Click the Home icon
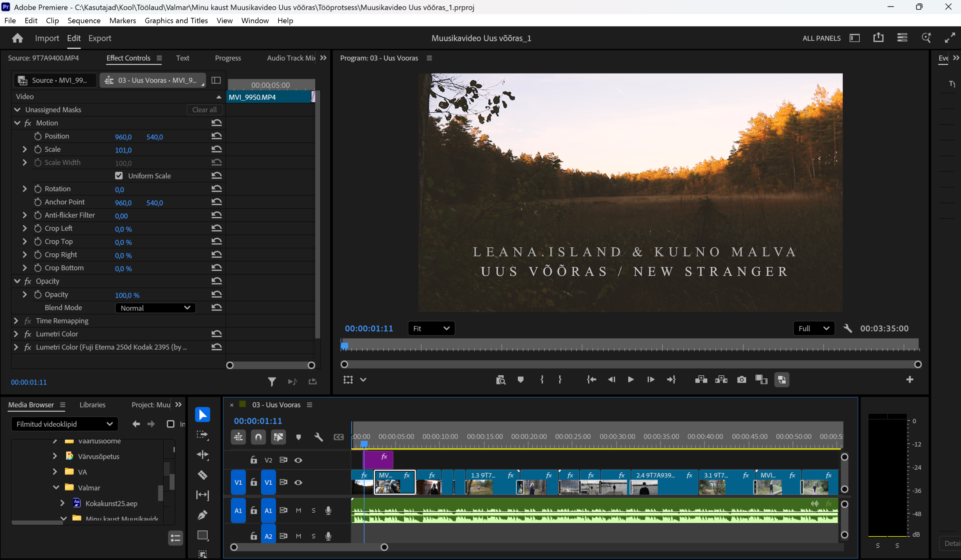Image resolution: width=961 pixels, height=560 pixels. pos(18,38)
